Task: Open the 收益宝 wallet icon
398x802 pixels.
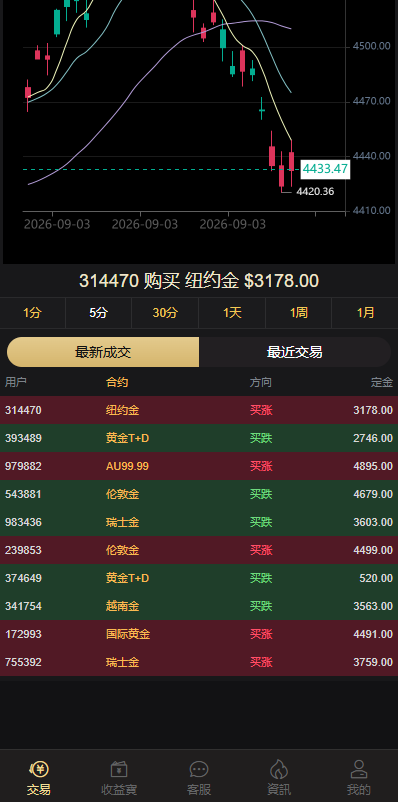Action: pyautogui.click(x=119, y=769)
